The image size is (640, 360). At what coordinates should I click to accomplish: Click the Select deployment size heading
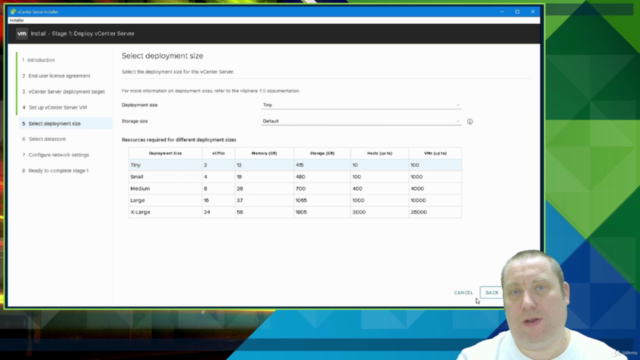pos(162,56)
